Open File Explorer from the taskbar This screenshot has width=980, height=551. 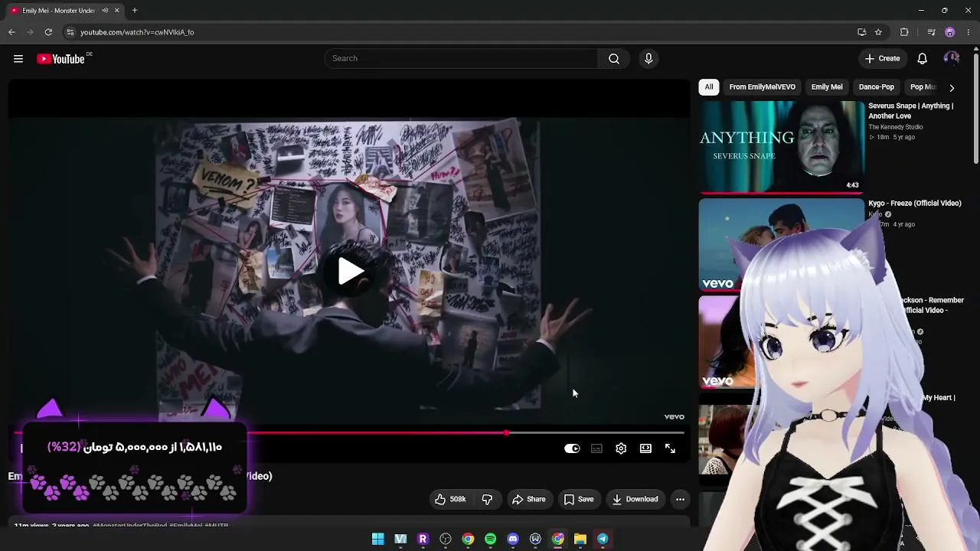click(580, 539)
